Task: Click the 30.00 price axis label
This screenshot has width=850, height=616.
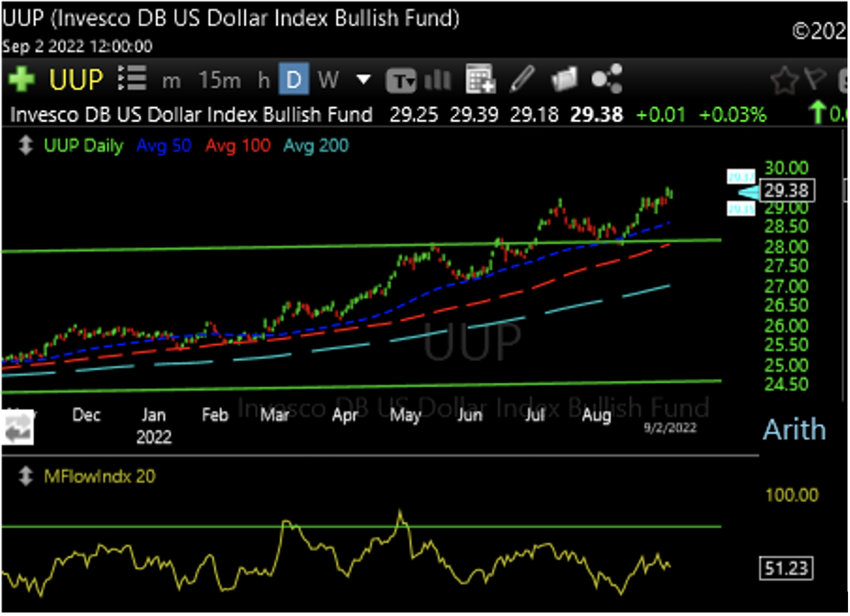Action: point(786,168)
